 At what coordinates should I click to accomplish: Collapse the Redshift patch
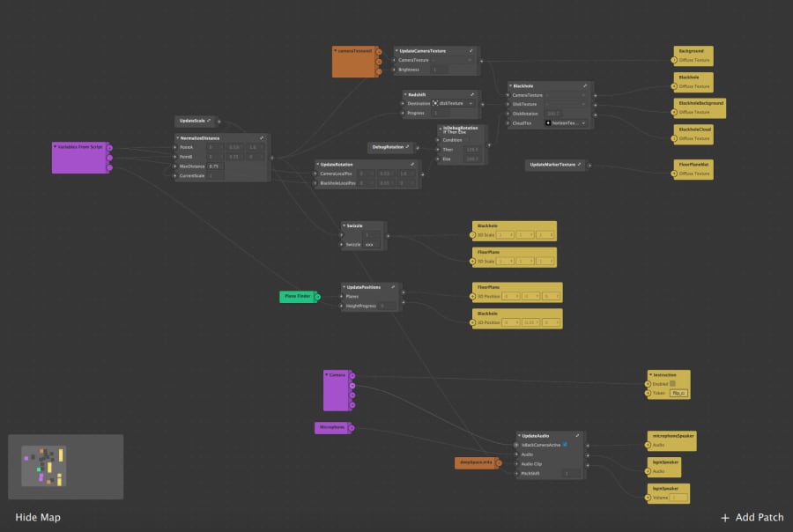pos(405,94)
